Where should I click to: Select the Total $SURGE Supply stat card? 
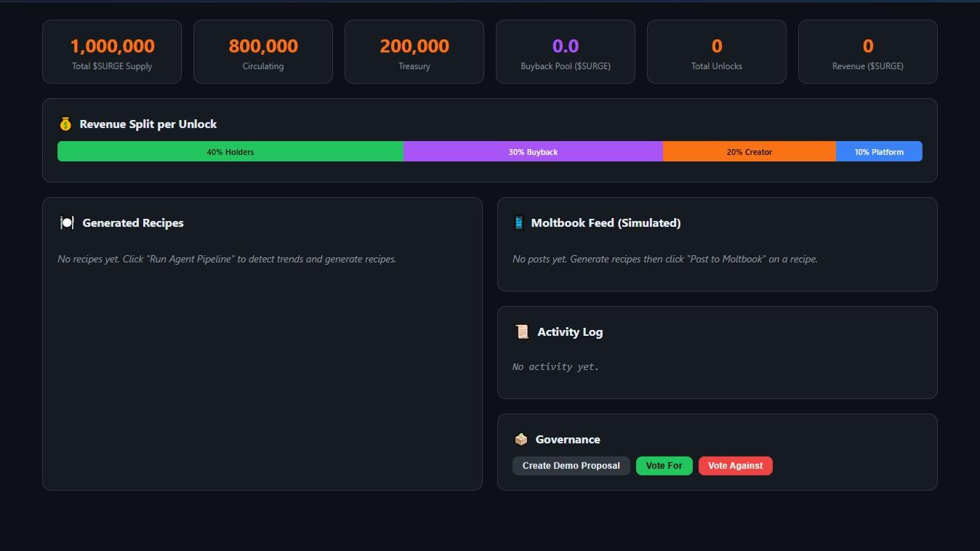tap(112, 52)
